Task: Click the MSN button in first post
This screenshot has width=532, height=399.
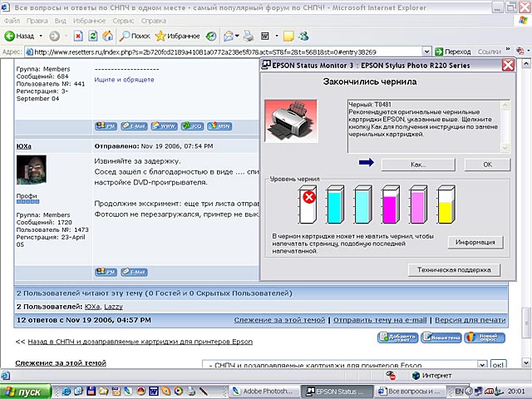Action: coord(219,126)
